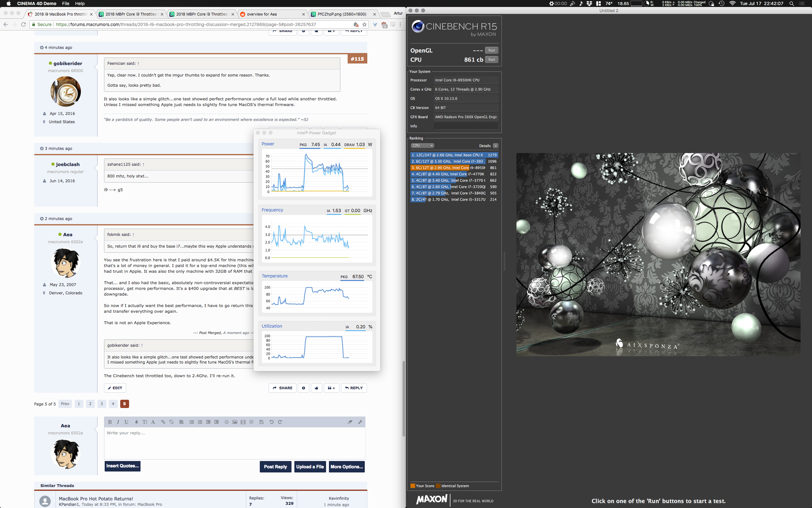Click outdent icon in editor toolbar
812x508 pixels.
[x=208, y=422]
